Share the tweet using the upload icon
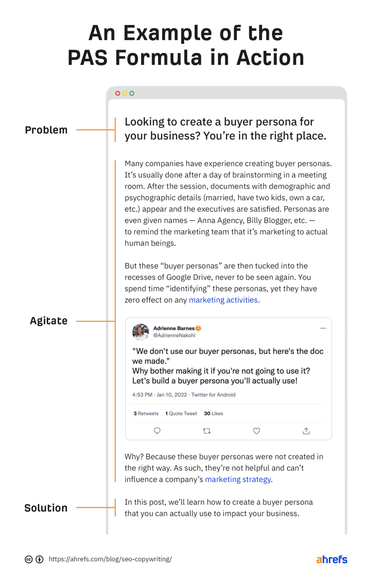Screen dimensions: 372x588 click(306, 431)
